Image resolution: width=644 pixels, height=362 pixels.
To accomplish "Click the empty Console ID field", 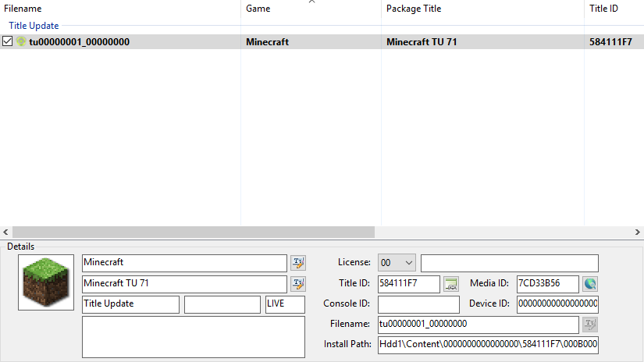I will click(x=418, y=304).
